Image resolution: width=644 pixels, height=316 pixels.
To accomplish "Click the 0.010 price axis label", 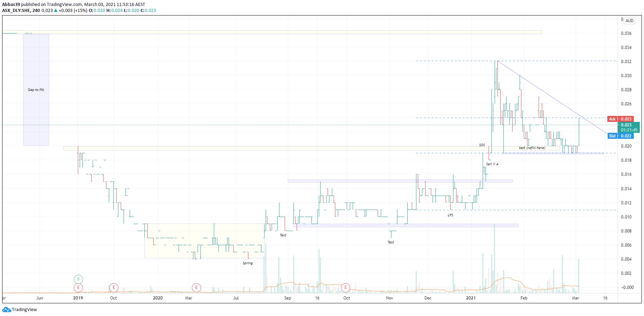I will [x=626, y=217].
